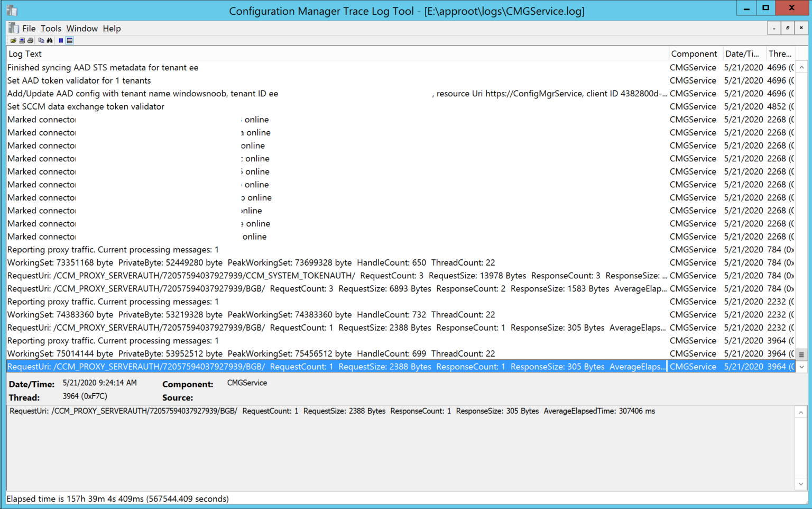Open the File menu
Screen dimensions: 812x509
tap(29, 29)
